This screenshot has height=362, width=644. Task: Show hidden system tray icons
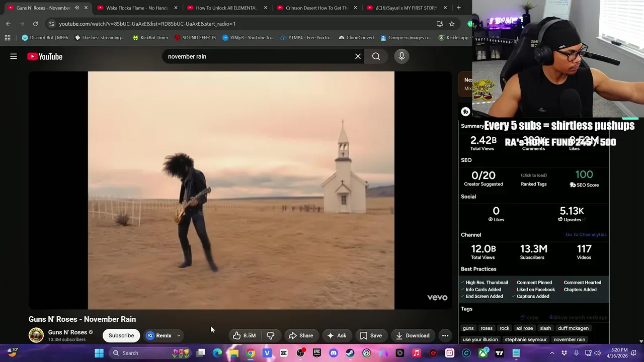point(552,353)
